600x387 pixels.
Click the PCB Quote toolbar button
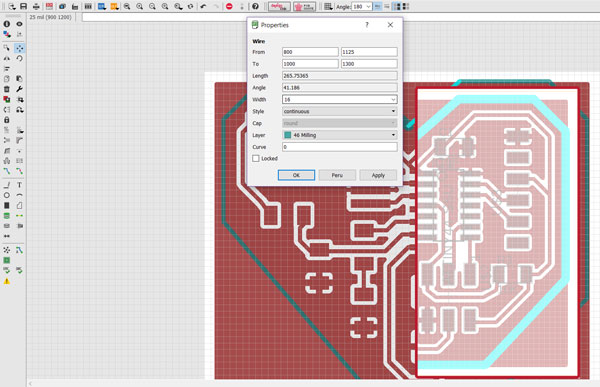(x=304, y=7)
